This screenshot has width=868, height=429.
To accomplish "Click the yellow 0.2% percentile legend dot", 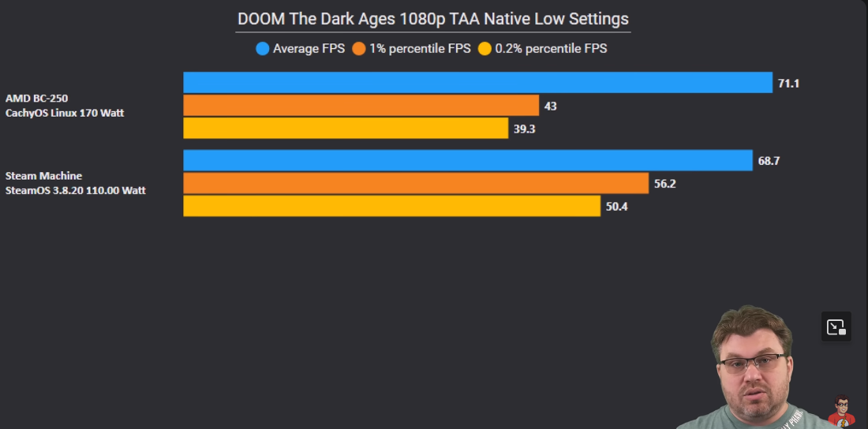I will pyautogui.click(x=485, y=49).
